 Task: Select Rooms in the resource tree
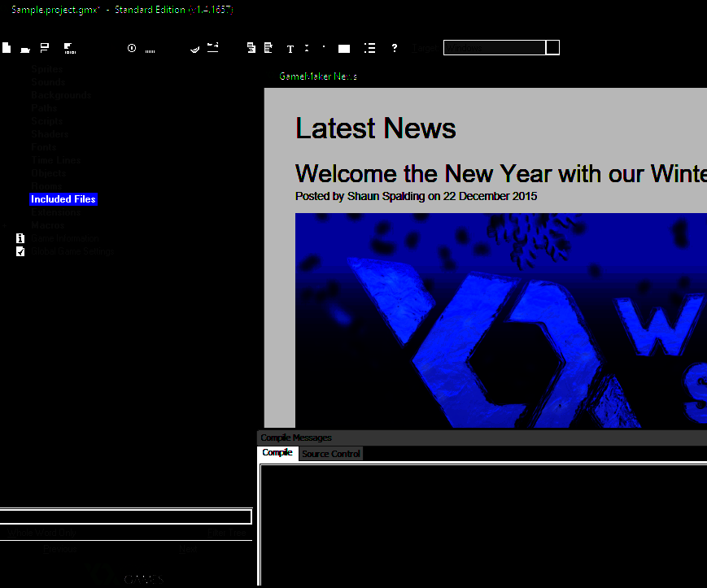(46, 186)
